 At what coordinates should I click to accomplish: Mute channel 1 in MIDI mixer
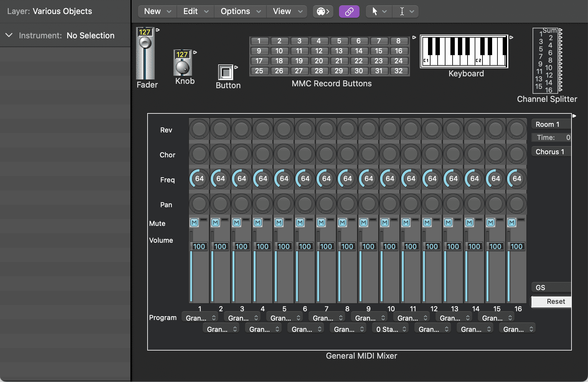click(194, 222)
